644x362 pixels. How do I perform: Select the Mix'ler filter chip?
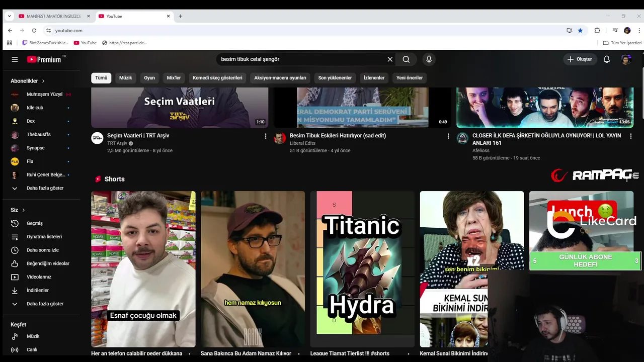(x=174, y=78)
